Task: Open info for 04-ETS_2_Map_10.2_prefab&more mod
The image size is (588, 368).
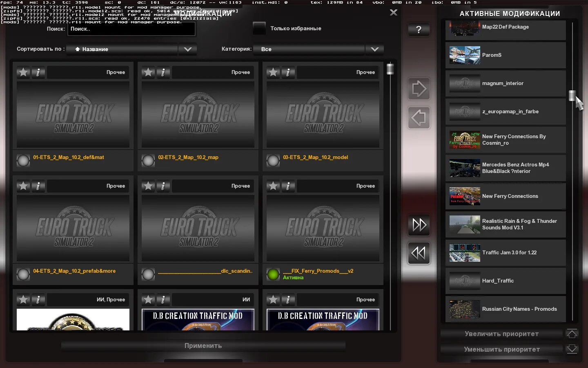Action: point(38,186)
